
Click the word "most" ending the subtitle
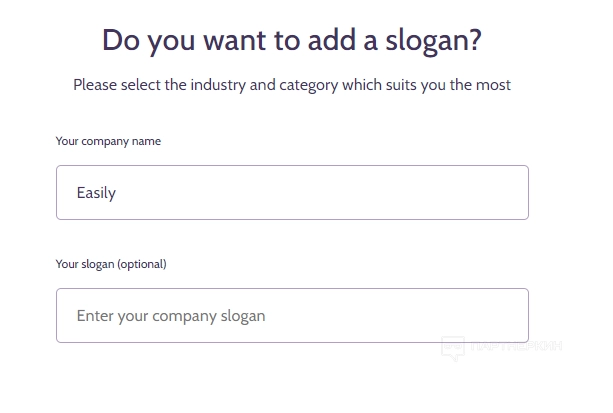(493, 85)
